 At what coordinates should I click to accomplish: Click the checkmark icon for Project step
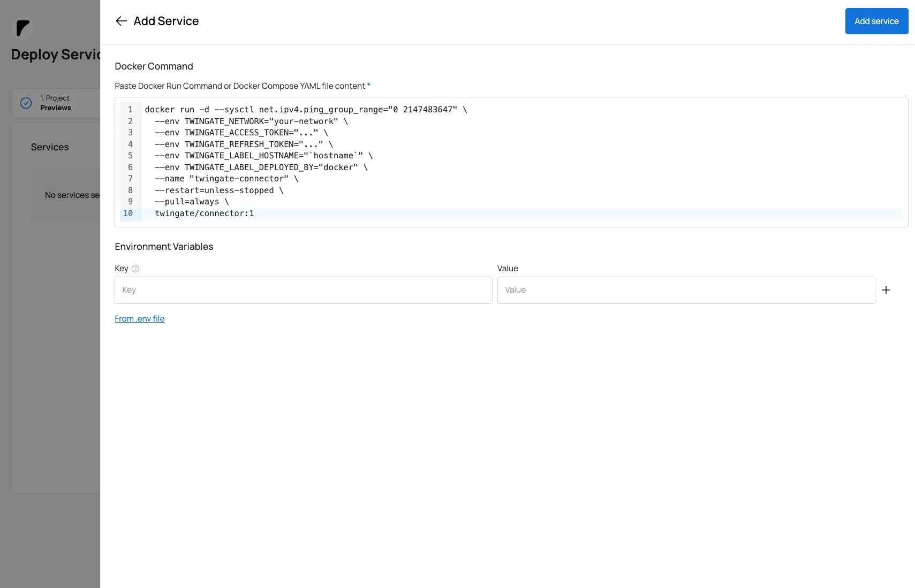coord(26,103)
